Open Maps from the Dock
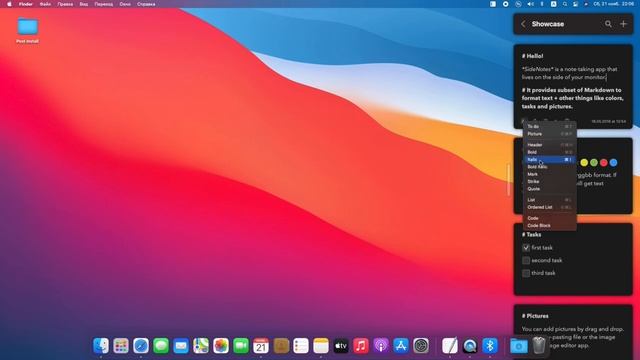The width and height of the screenshot is (640, 360). click(201, 346)
